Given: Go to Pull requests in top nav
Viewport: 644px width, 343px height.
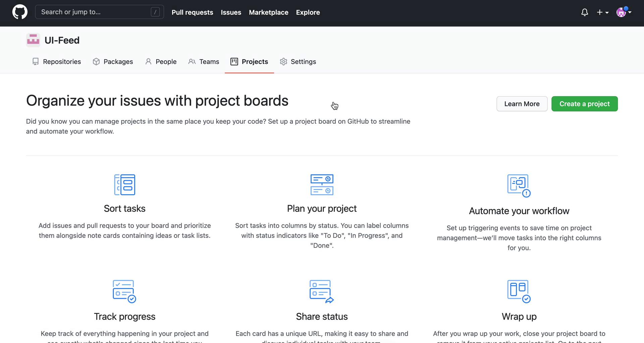Looking at the screenshot, I should 192,12.
